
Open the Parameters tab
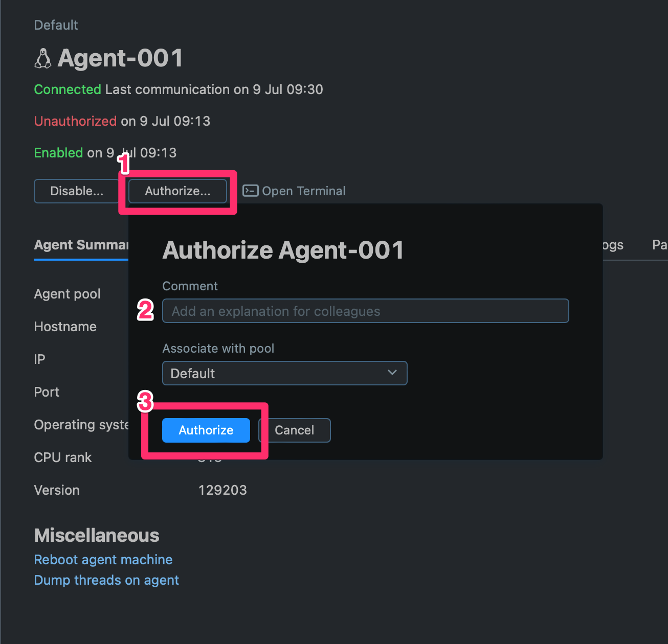(660, 245)
